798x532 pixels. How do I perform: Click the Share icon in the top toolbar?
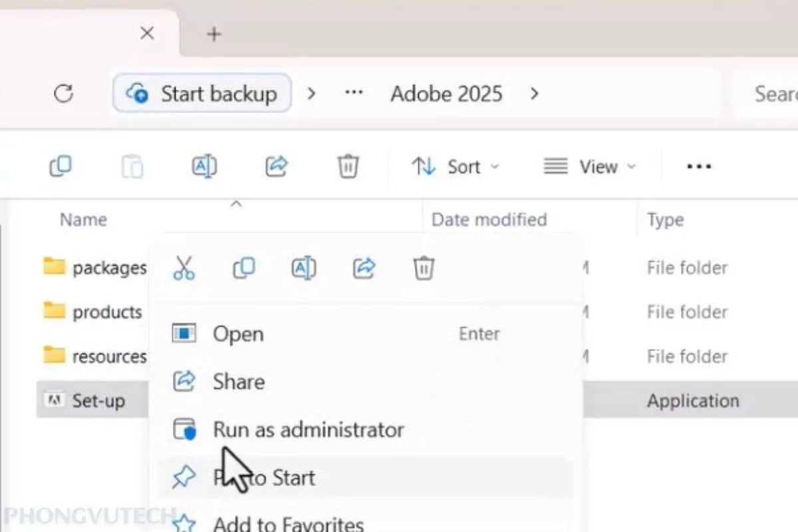point(276,166)
